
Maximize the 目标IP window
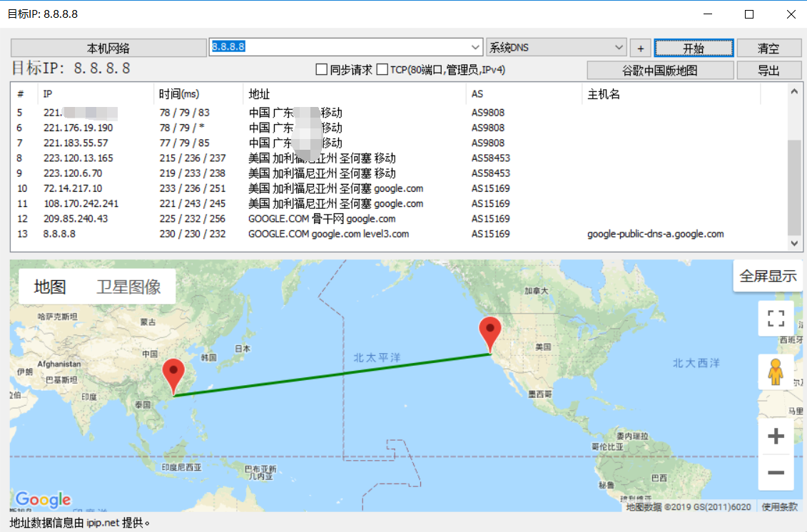(x=749, y=14)
